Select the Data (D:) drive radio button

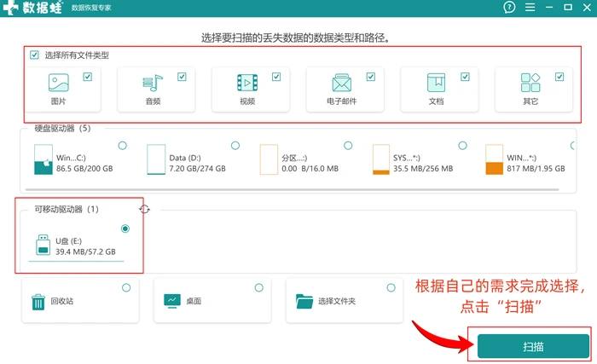coord(235,146)
